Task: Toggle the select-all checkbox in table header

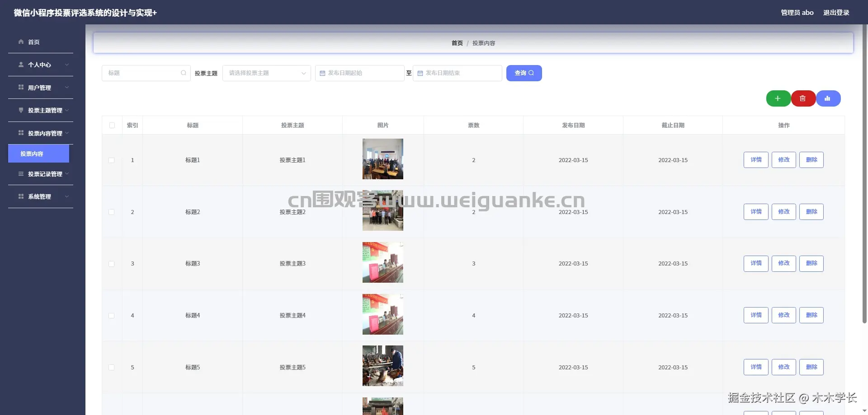Action: click(112, 125)
